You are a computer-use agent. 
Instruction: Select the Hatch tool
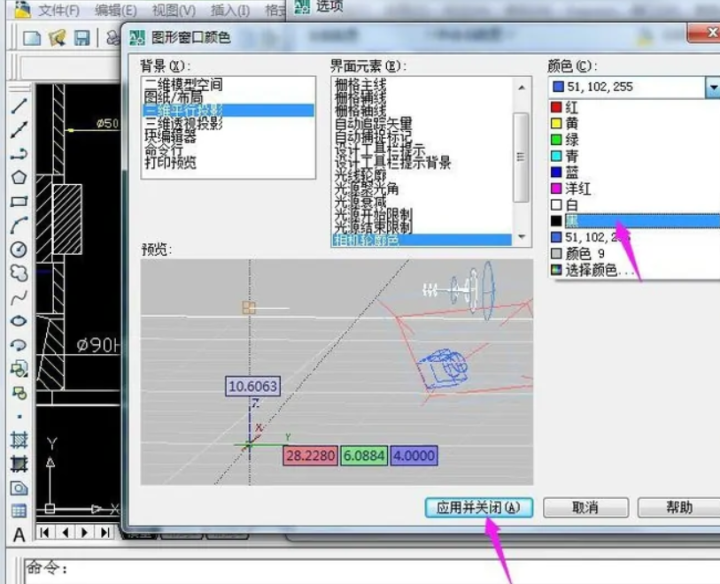click(19, 440)
